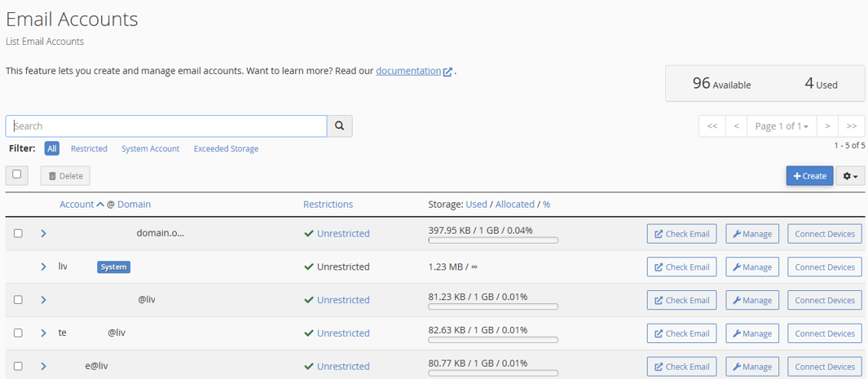Open the Page 1 of 1 dropdown
Screen dimensions: 868x379
pos(782,126)
